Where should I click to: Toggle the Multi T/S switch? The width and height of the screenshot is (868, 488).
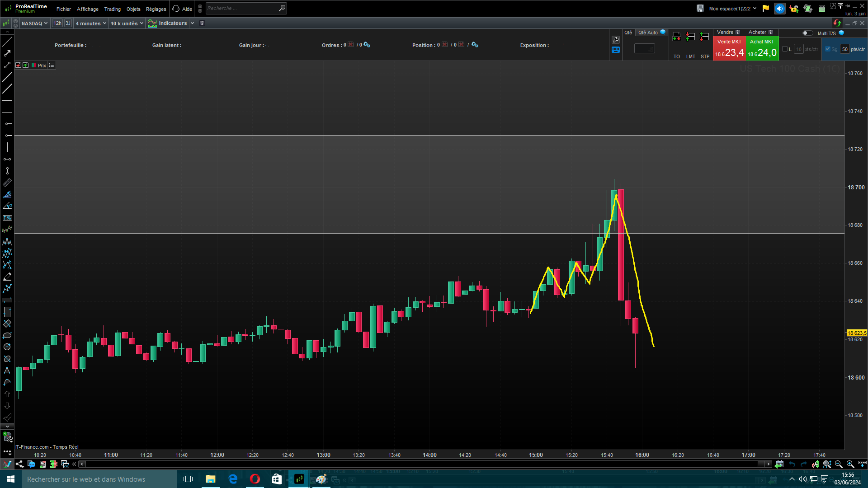pyautogui.click(x=807, y=33)
